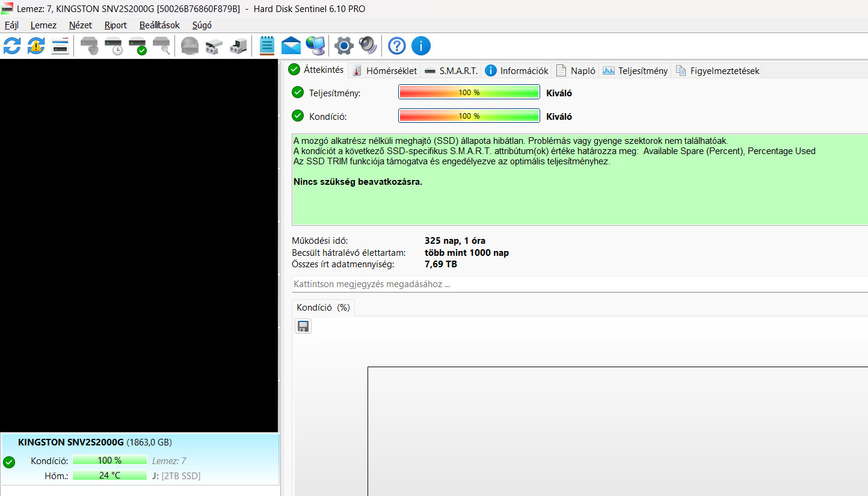Viewport: 868px width, 496px height.
Task: Click the loudspeaker sound icon
Action: (x=368, y=46)
